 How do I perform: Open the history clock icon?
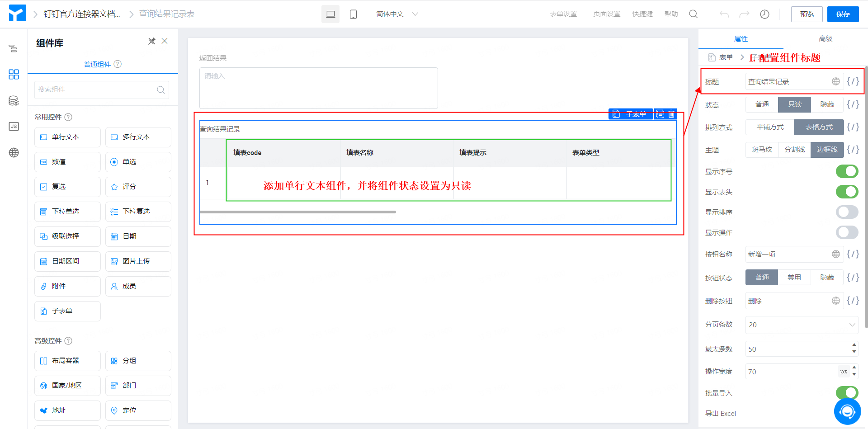coord(764,14)
